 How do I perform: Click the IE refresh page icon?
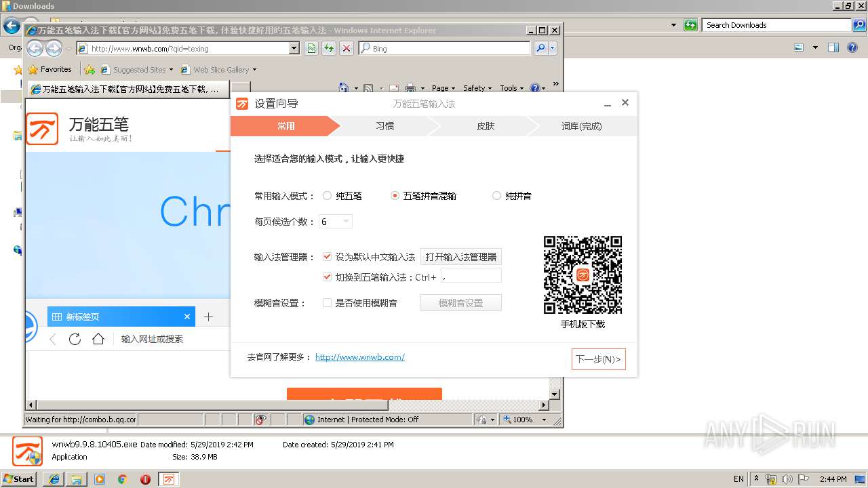click(329, 48)
